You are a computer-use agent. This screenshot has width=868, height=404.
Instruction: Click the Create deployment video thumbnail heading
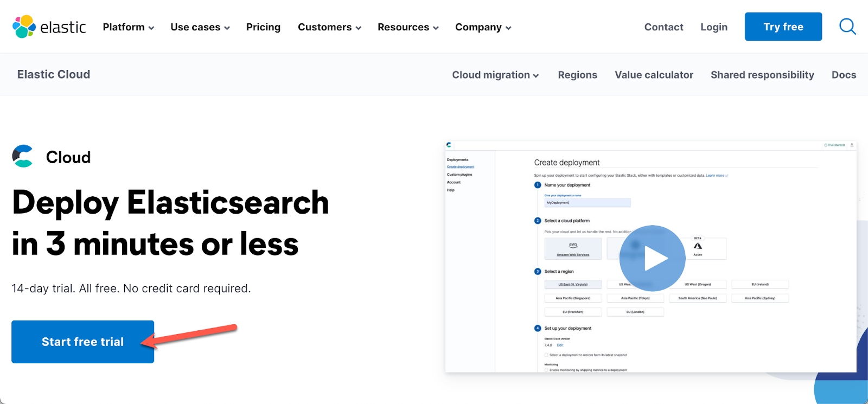567,163
